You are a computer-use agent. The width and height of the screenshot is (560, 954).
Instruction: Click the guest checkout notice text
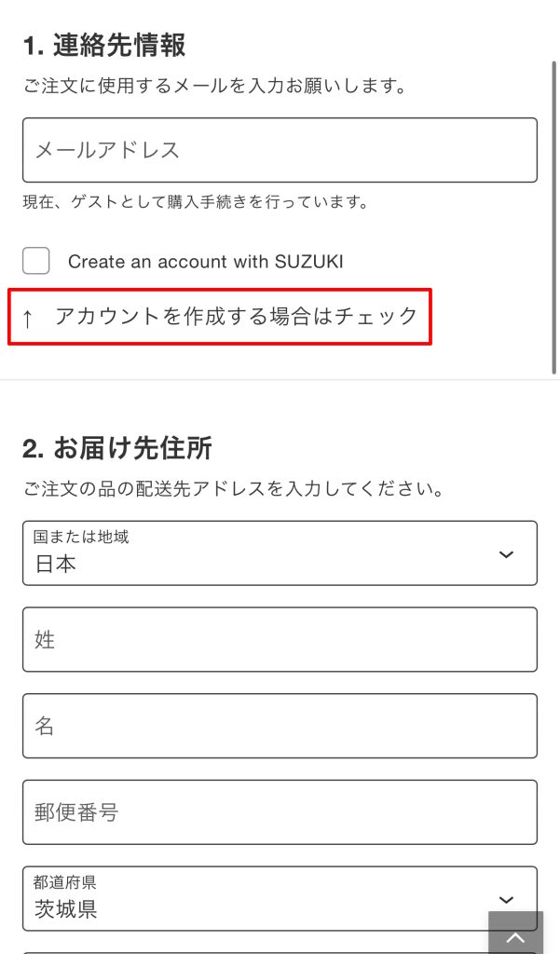coord(196,201)
